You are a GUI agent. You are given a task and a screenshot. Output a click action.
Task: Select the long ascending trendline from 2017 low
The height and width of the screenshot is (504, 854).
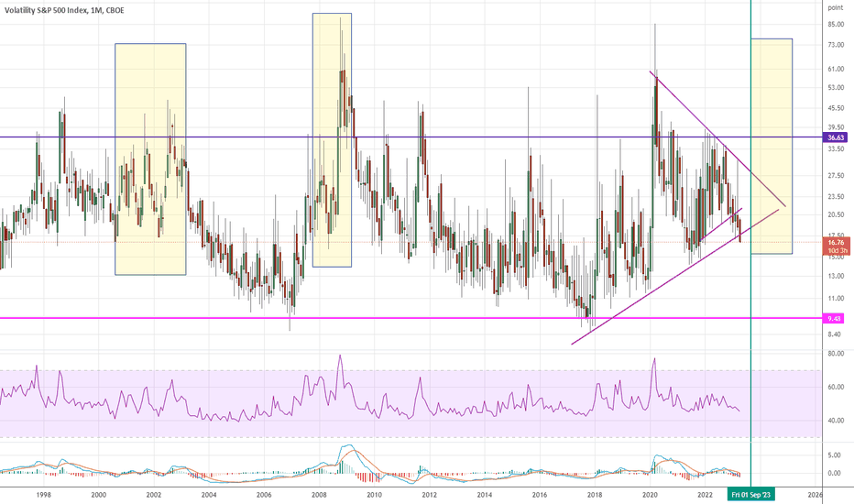point(675,276)
